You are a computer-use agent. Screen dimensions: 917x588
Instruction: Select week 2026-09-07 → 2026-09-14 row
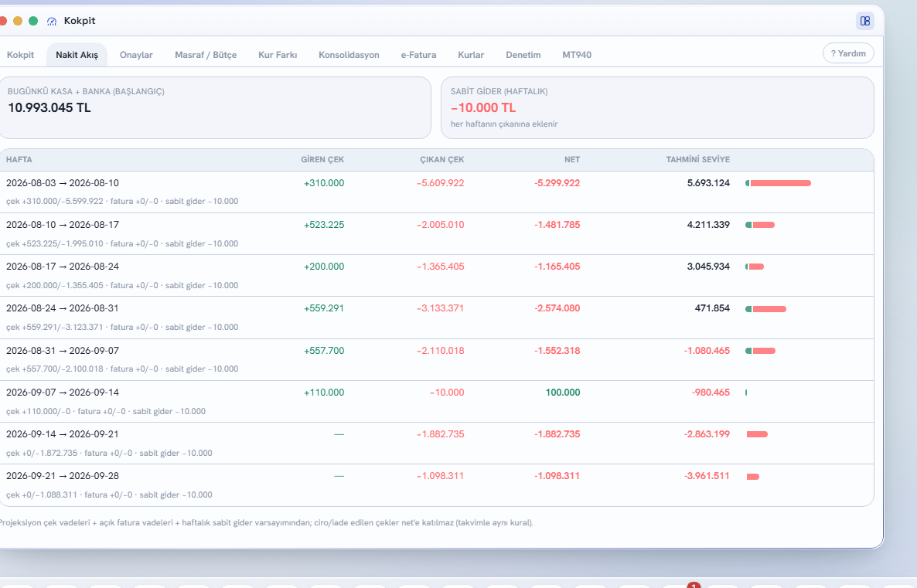click(437, 401)
